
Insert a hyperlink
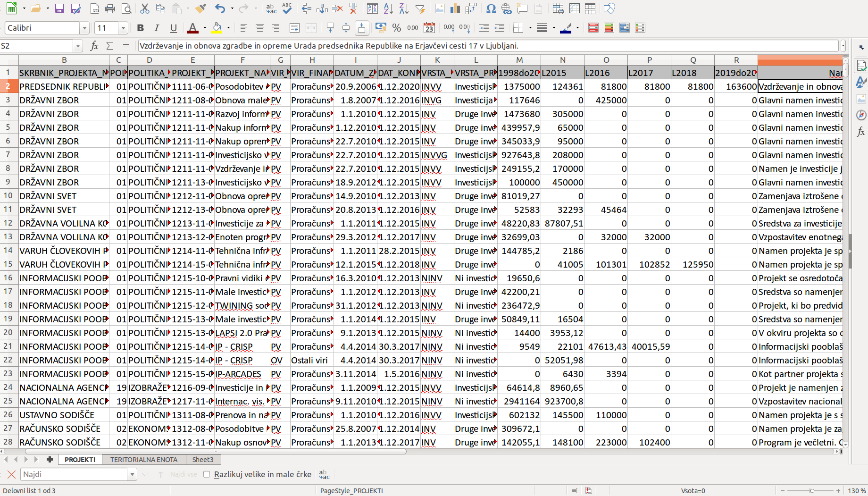pos(507,8)
